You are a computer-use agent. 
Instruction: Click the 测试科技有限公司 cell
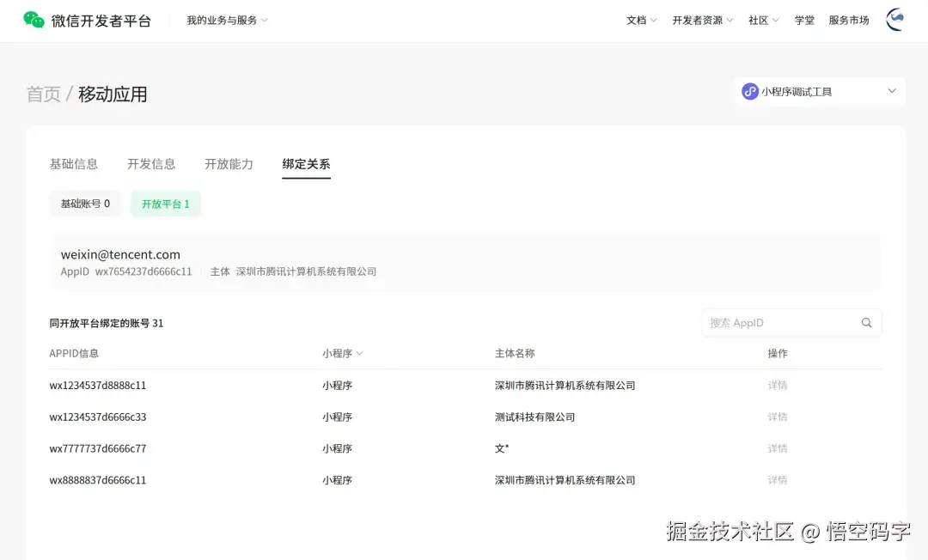535,417
